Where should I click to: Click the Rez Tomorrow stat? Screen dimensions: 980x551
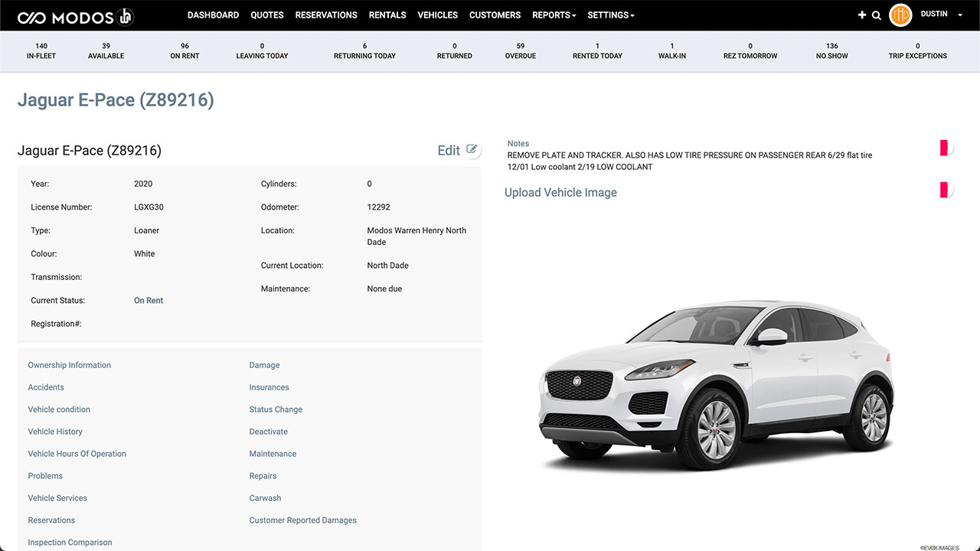(x=750, y=51)
